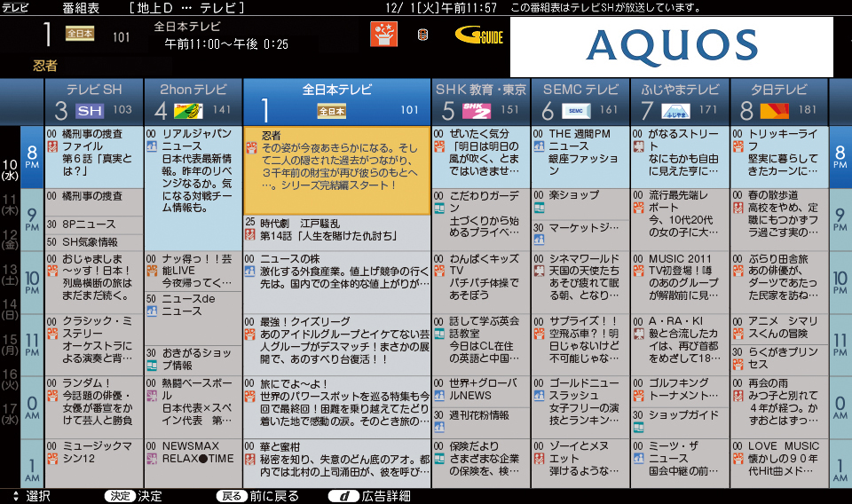Click the SH channel logo icon
The width and height of the screenshot is (852, 504).
[x=89, y=111]
